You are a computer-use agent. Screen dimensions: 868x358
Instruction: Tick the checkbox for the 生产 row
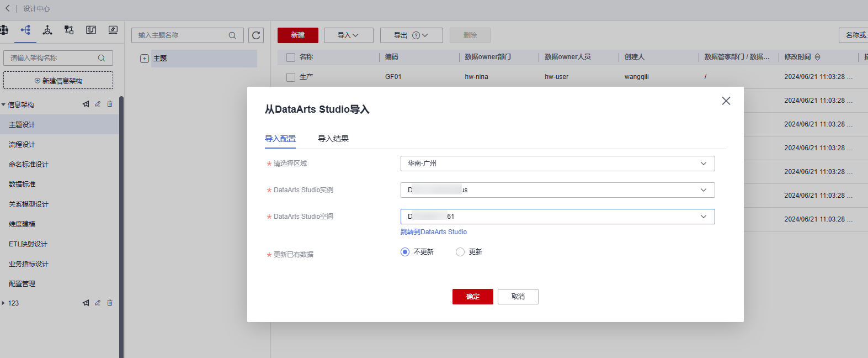pos(291,77)
